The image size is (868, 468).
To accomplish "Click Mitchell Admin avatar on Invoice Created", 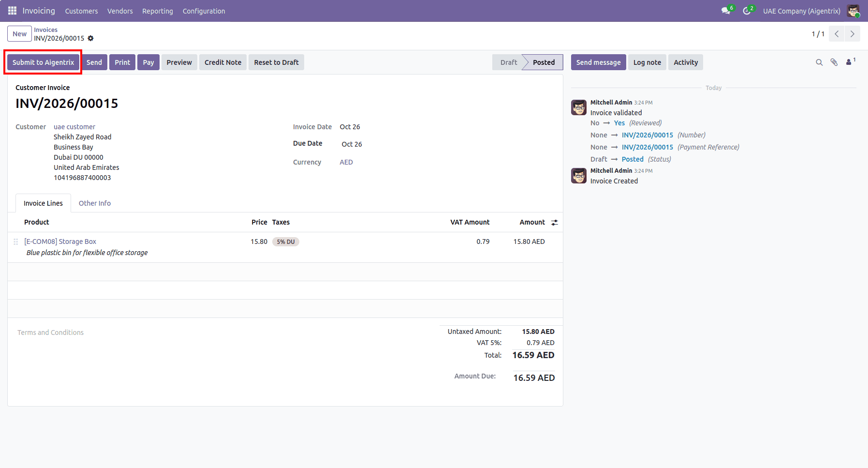I will coord(579,176).
